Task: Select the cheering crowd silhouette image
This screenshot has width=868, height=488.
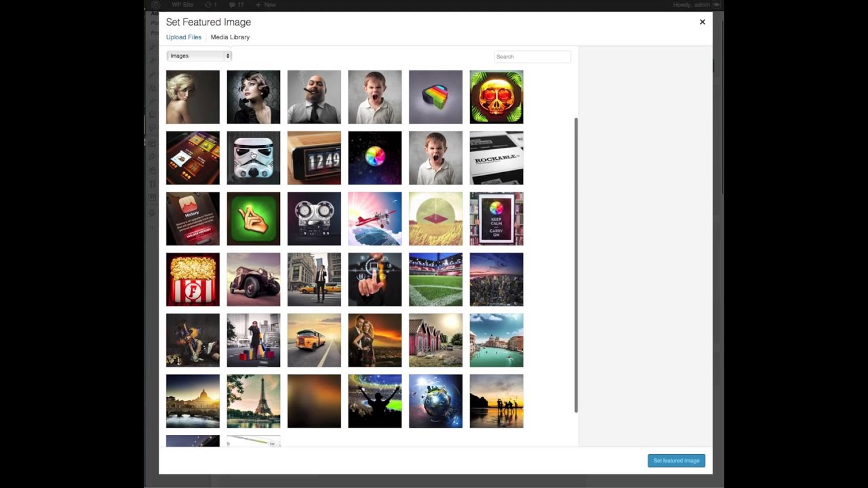Action: tap(375, 401)
